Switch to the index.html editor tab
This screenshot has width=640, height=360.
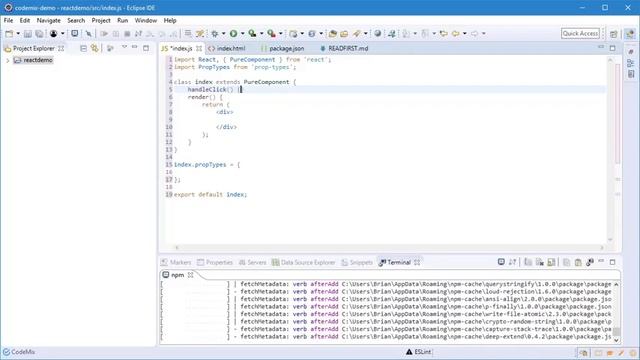[227, 48]
